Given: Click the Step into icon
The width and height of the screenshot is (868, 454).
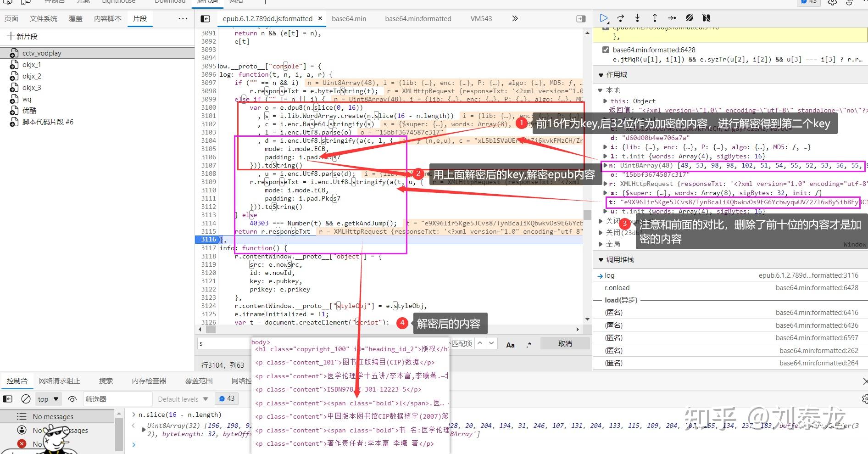Looking at the screenshot, I should (x=638, y=18).
